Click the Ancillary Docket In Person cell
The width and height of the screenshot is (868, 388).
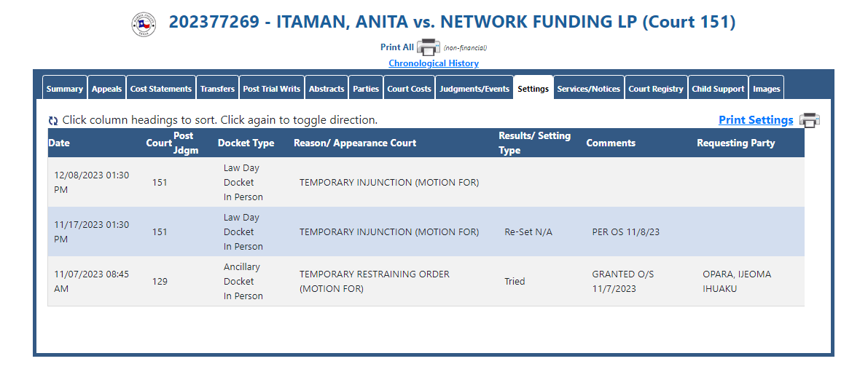243,281
